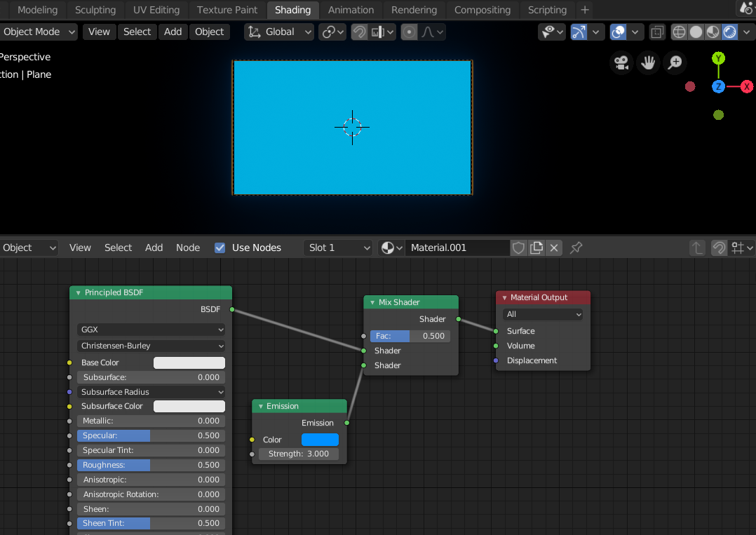Screen dimensions: 756x535
Task: Expand the Subsurface Radius dropdown
Action: point(151,392)
